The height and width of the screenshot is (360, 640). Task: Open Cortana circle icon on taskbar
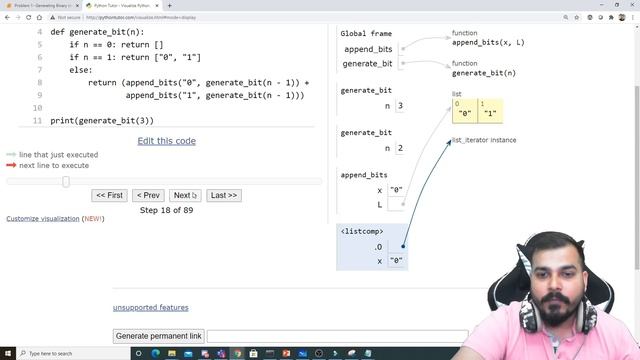click(x=139, y=353)
